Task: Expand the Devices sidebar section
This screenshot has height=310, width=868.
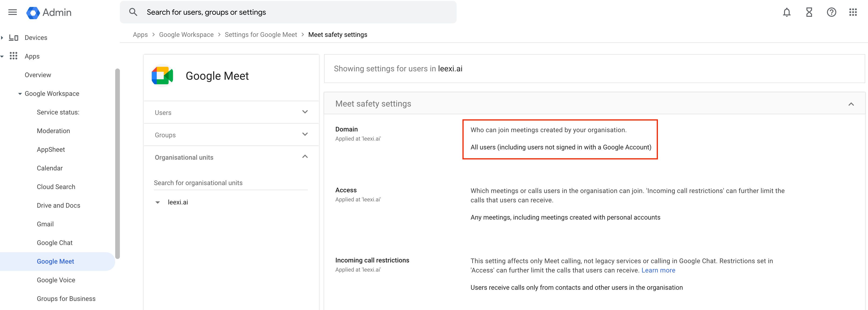Action: click(x=2, y=37)
